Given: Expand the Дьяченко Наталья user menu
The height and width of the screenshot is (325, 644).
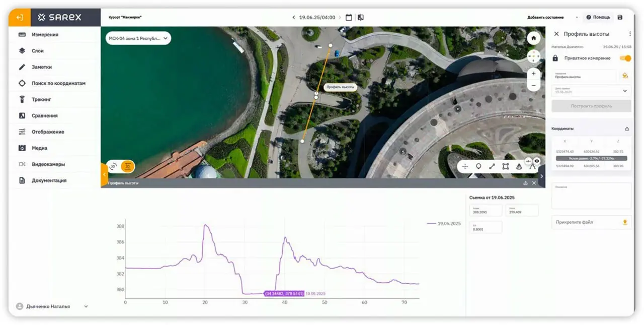Looking at the screenshot, I should [86, 306].
